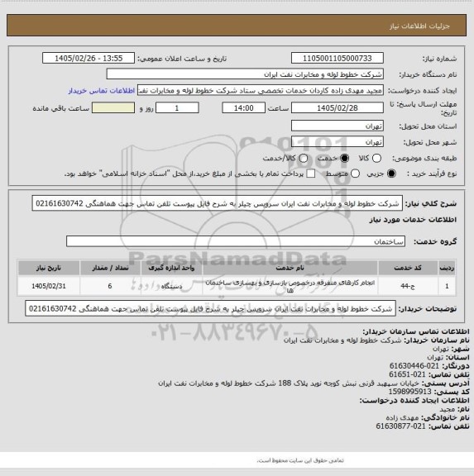Click the postal address line خیابان سپهبد قرنی
This screenshot has width=474, height=476.
coord(289,383)
